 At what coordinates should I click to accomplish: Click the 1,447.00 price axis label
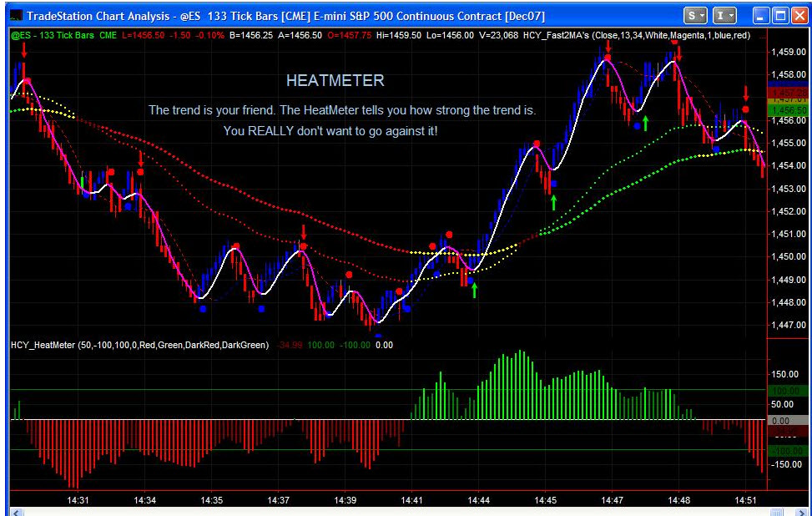(x=789, y=326)
